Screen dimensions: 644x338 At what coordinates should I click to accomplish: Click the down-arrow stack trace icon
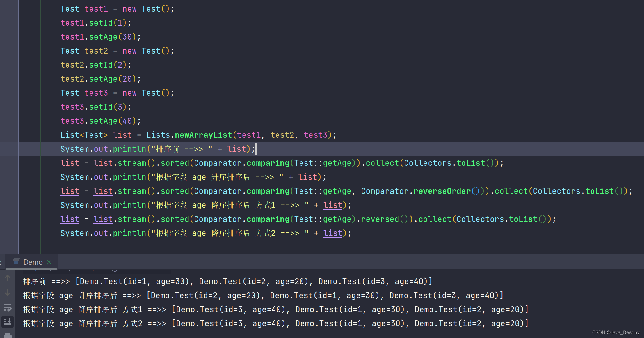click(8, 293)
